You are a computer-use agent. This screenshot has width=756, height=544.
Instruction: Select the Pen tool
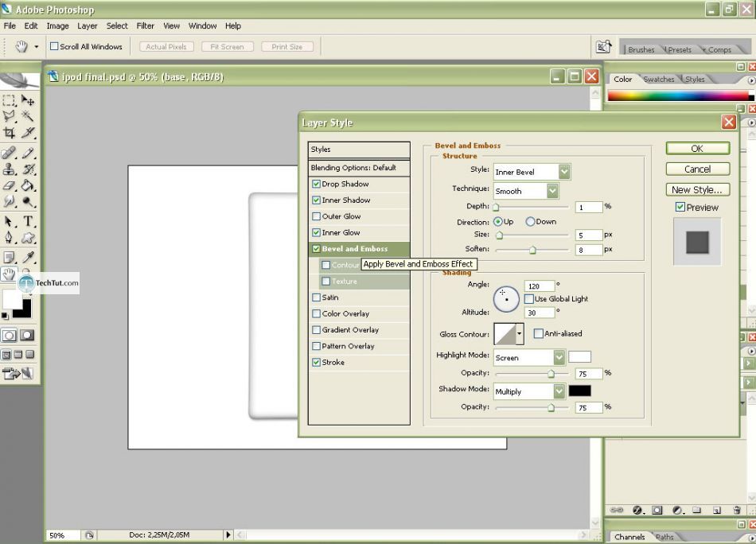[9, 238]
